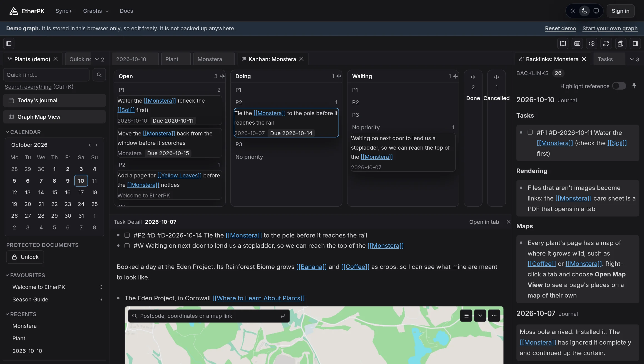Screen dimensions: 644x364
Task: Open the settings gear icon
Action: 592,43
